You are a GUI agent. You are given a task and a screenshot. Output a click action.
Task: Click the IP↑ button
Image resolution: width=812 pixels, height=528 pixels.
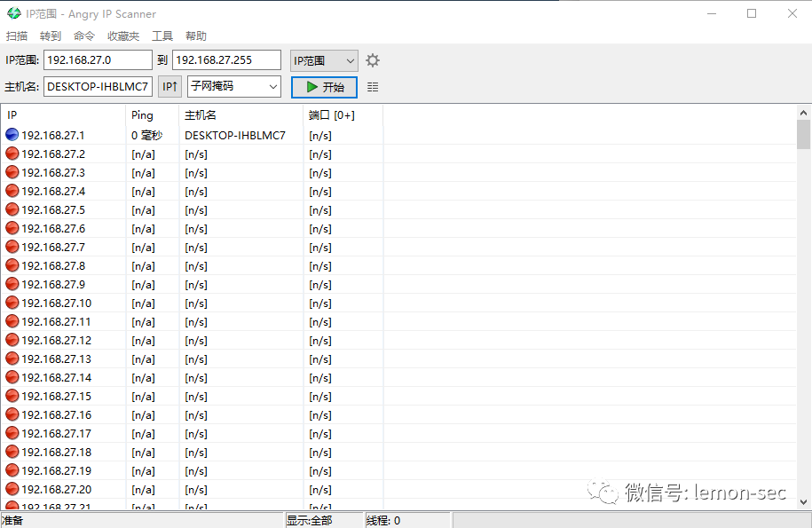pyautogui.click(x=169, y=86)
